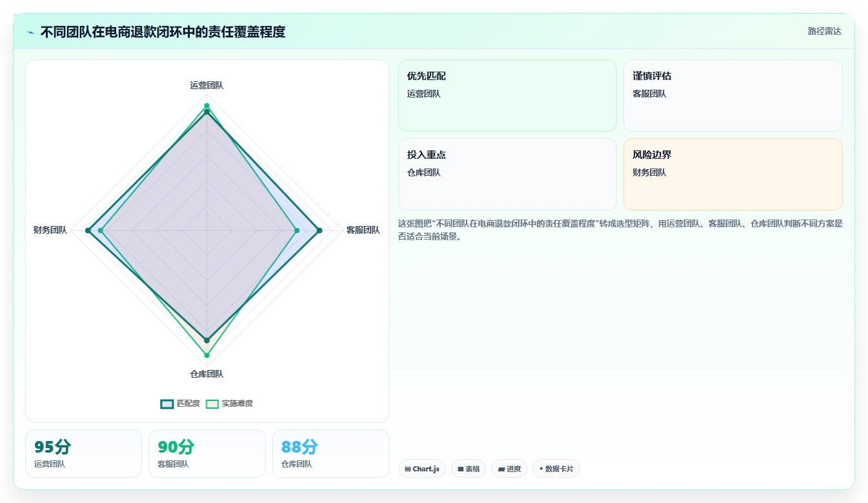This screenshot has width=868, height=503.
Task: Open the 投入重点 card
Action: 507,174
